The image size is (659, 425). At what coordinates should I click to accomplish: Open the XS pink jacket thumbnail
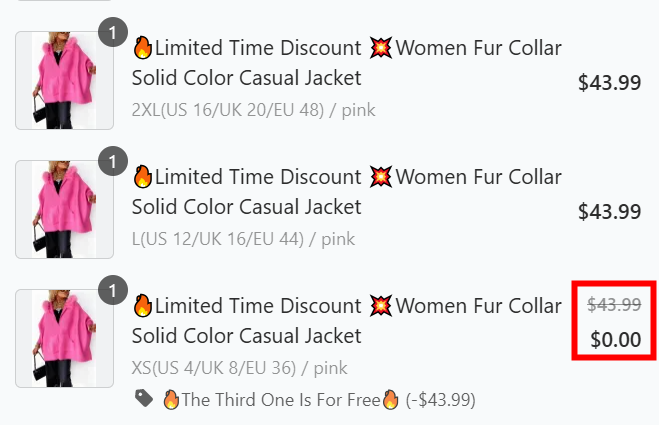pos(57,338)
